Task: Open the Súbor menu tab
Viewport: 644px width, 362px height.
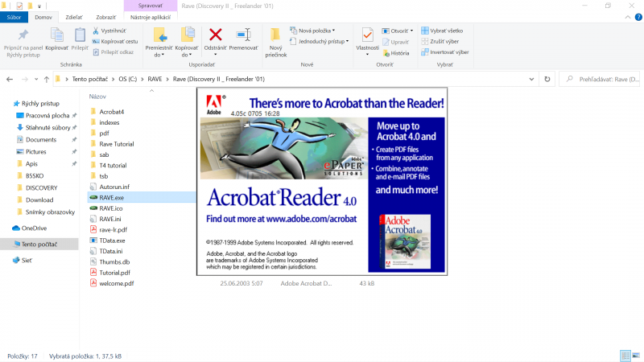Action: [15, 16]
